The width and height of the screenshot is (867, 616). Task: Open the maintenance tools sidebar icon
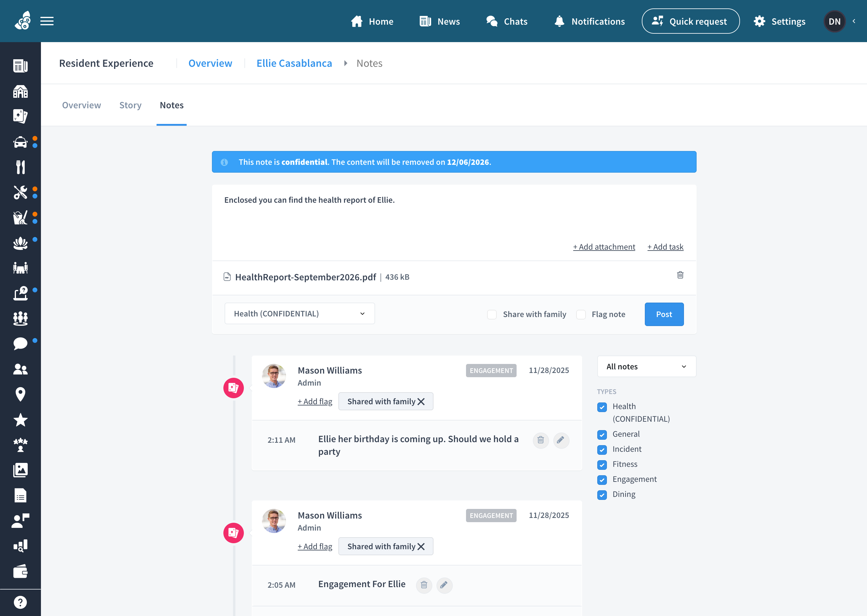[x=20, y=192]
